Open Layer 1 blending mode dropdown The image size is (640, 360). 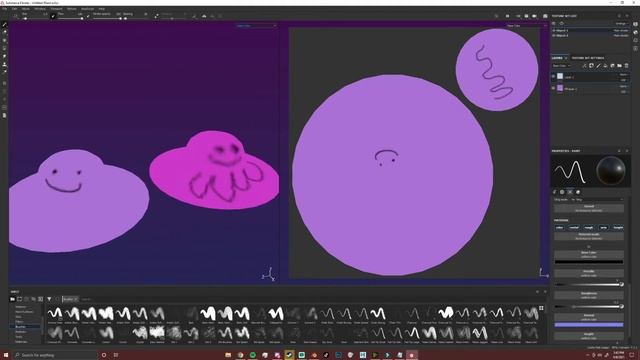624,75
